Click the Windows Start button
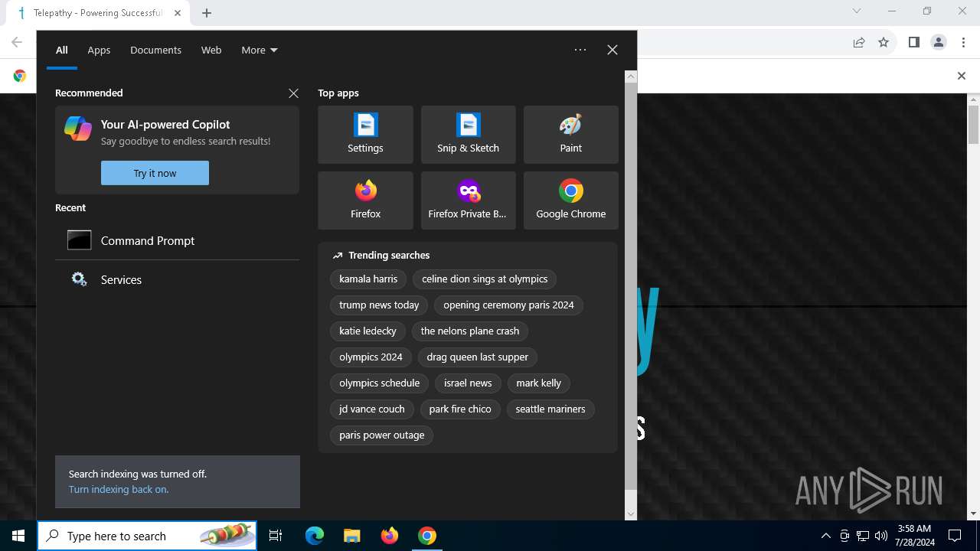Screen dimensions: 980x551 click(x=18, y=536)
